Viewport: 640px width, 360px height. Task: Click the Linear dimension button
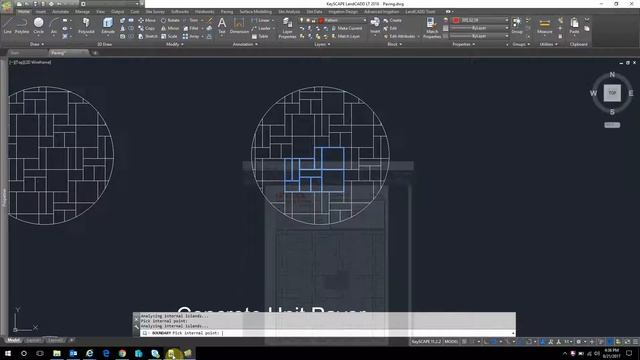[x=261, y=20]
